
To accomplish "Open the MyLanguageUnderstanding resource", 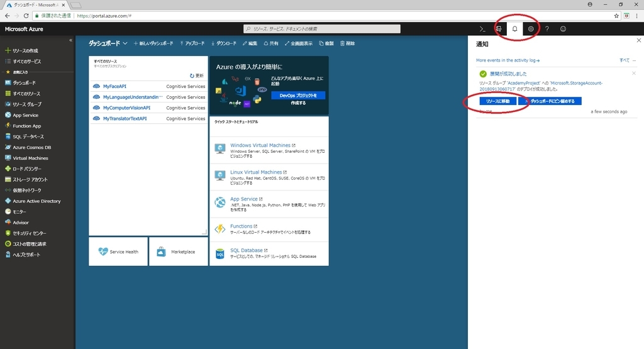I will (x=133, y=97).
